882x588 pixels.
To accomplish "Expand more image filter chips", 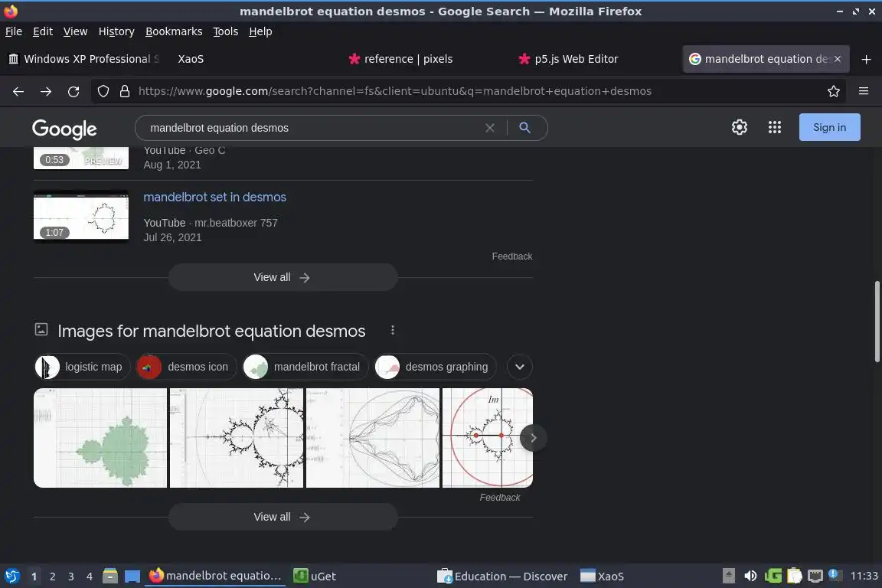I will click(520, 367).
